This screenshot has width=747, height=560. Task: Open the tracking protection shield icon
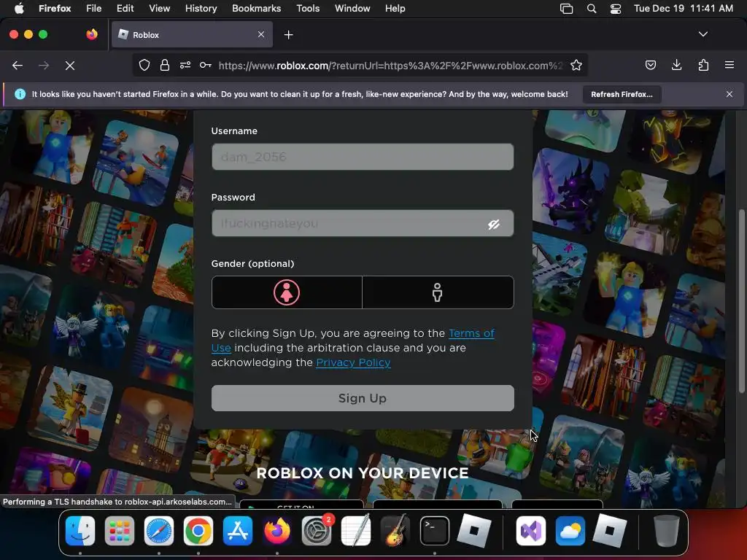144,65
